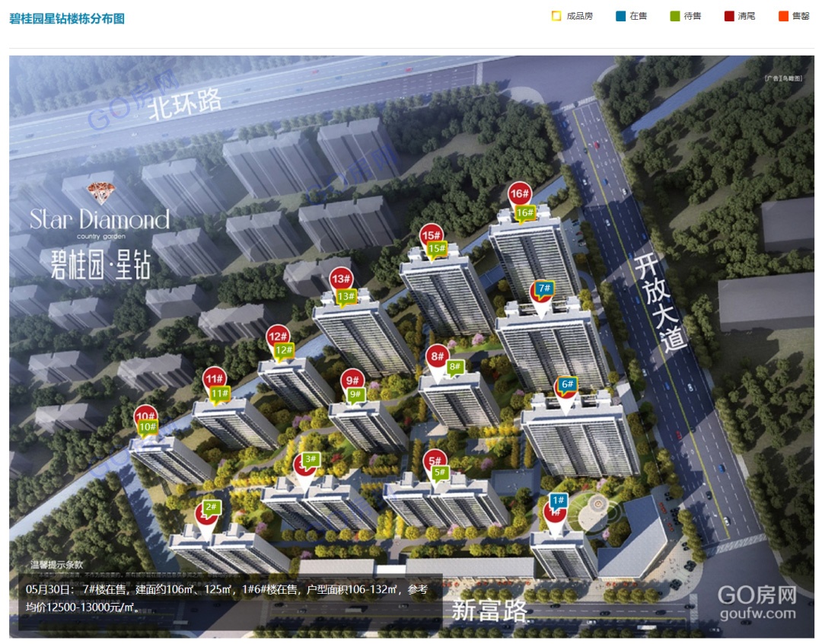The image size is (822, 644).
Task: Click the 05月30日 sales notice text
Action: point(227,598)
